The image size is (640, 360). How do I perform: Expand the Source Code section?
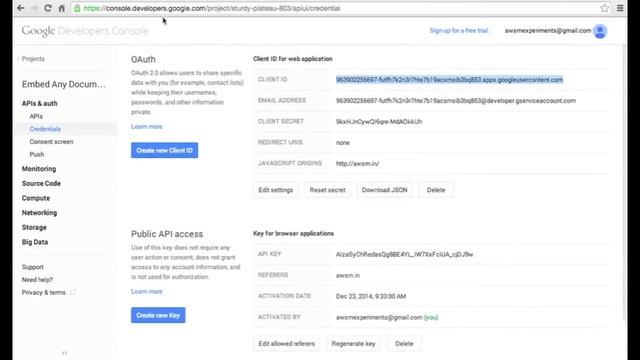(x=41, y=184)
